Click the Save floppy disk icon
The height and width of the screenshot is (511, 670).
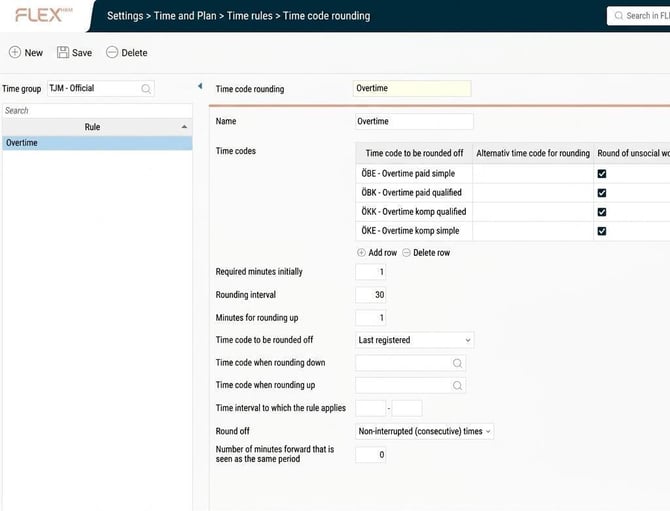[63, 52]
